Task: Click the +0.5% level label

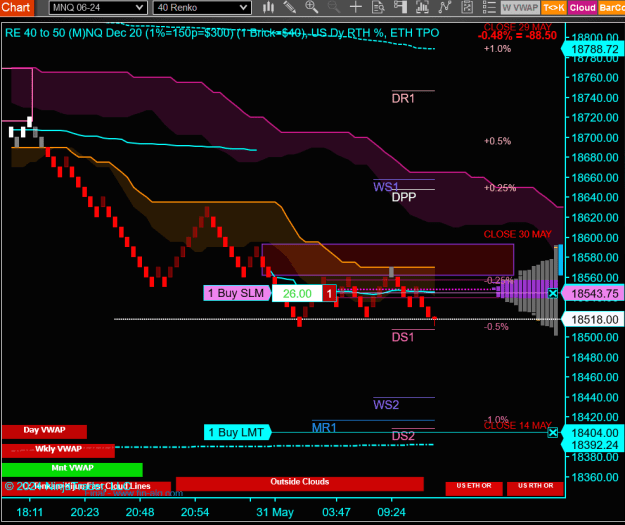Action: click(497, 141)
